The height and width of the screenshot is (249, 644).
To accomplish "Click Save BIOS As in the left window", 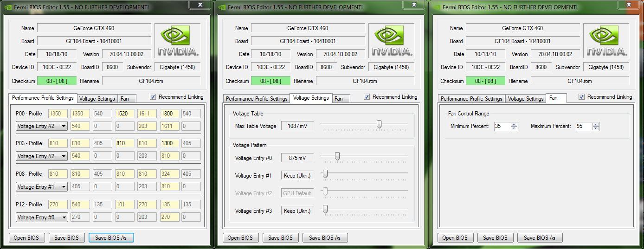I will [x=111, y=238].
